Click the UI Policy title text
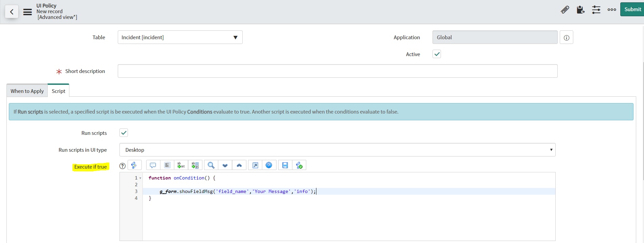The width and height of the screenshot is (644, 243). click(46, 5)
